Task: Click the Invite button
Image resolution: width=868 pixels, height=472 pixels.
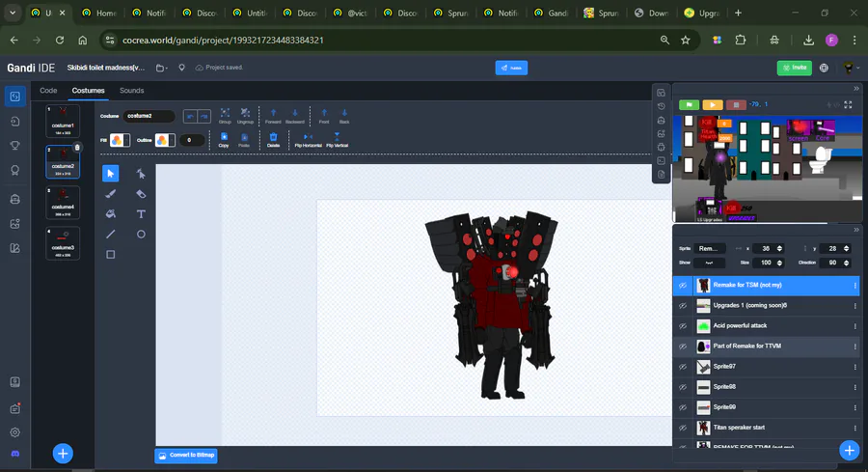Action: [x=795, y=68]
